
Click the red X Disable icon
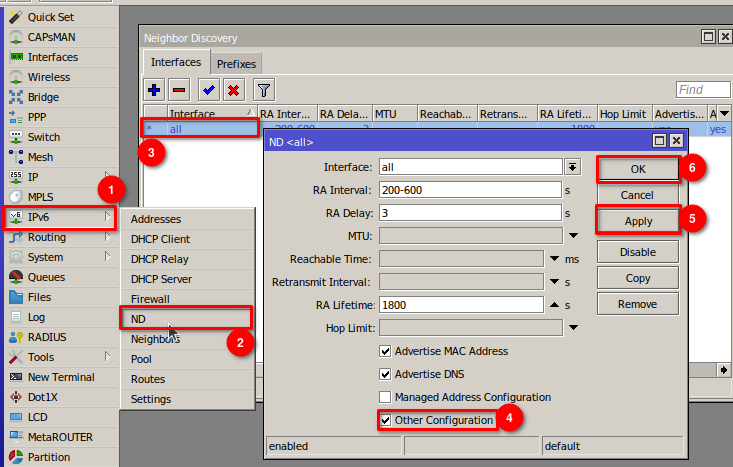coord(233,90)
